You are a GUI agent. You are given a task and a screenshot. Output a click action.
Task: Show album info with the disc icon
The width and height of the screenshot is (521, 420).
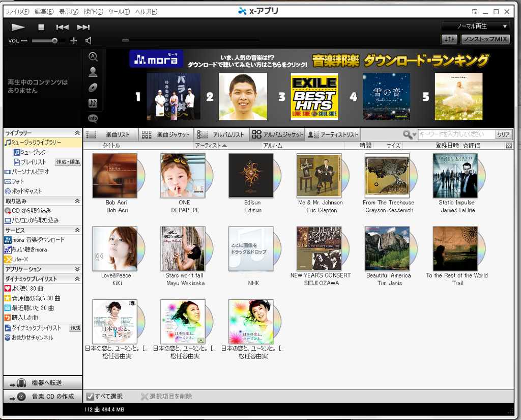click(93, 88)
